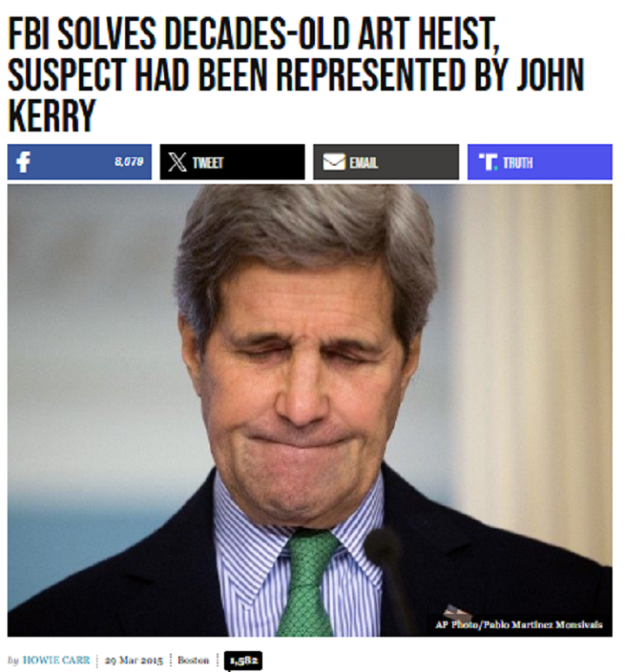Click the AP Photo credit caption

519,624
